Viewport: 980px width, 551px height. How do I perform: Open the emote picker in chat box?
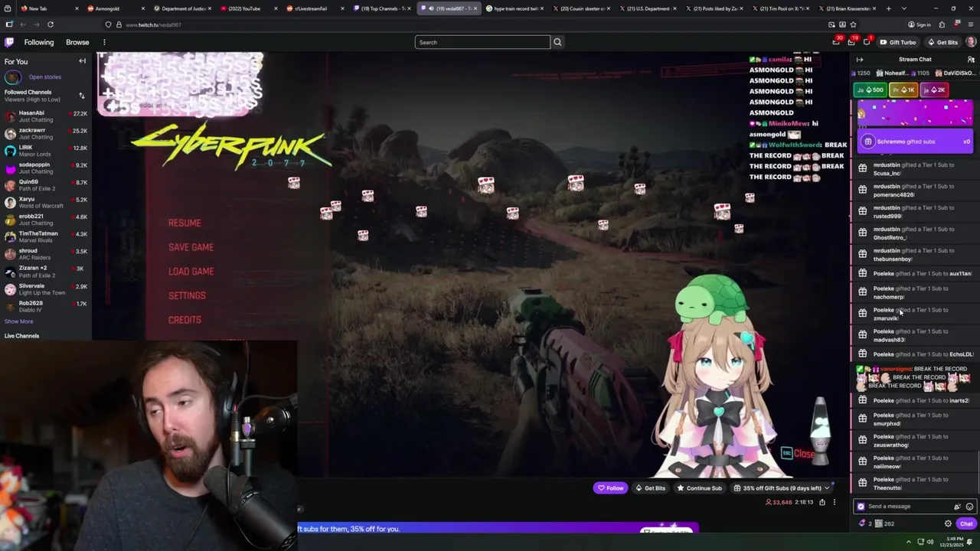(x=969, y=507)
